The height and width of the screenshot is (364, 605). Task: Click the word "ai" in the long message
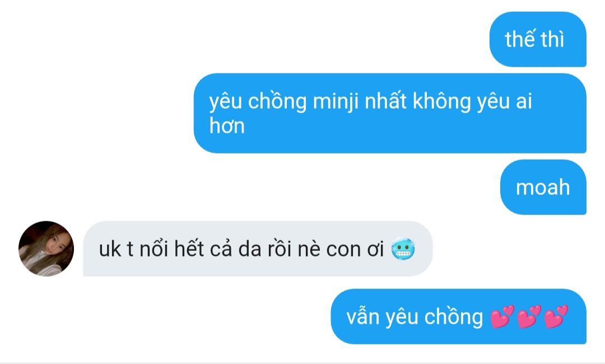[x=524, y=101]
